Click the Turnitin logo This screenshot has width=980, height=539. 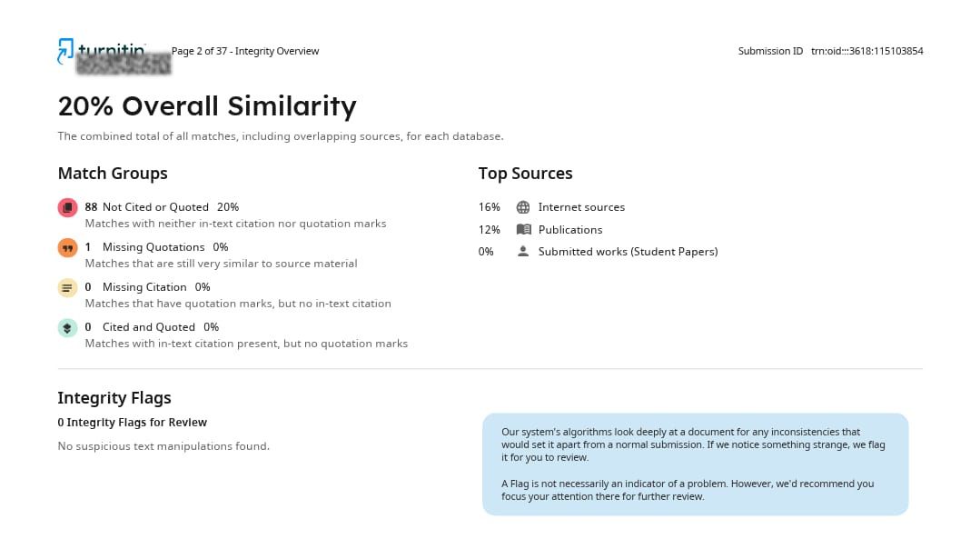pyautogui.click(x=103, y=52)
